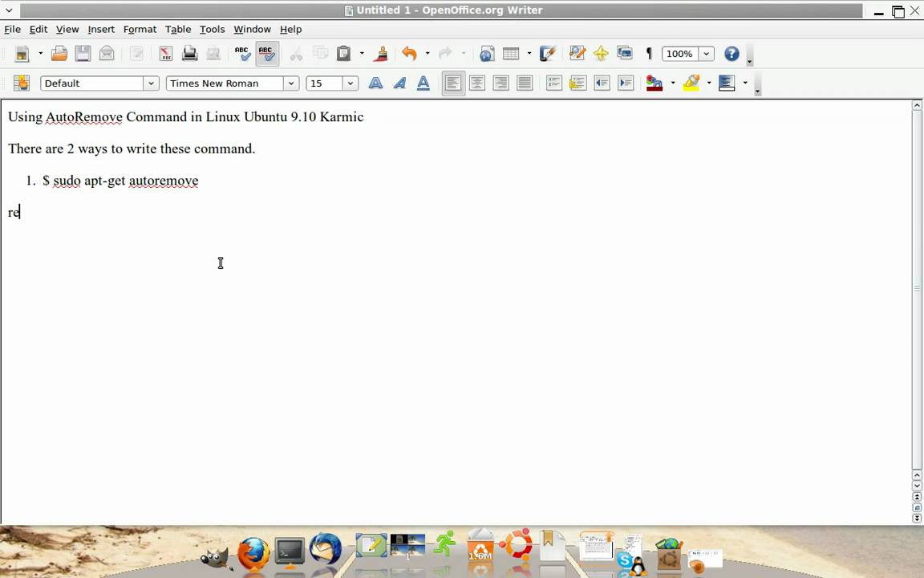Screen dimensions: 924x578
Task: Send document as e-mail icon
Action: coord(107,54)
